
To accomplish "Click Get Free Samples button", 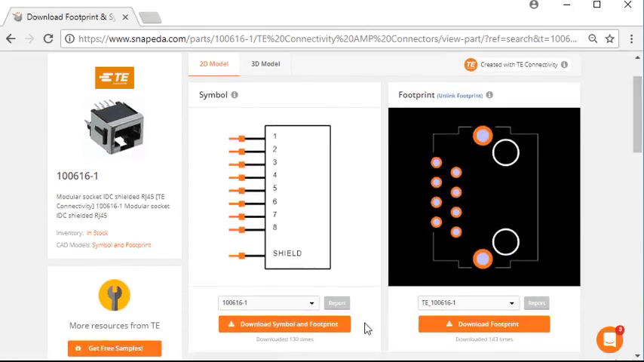I will pyautogui.click(x=115, y=348).
